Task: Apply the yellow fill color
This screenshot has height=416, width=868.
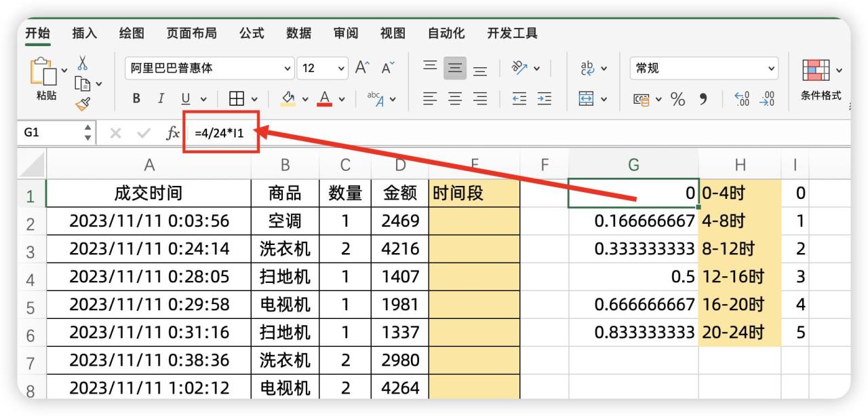Action: pos(289,99)
